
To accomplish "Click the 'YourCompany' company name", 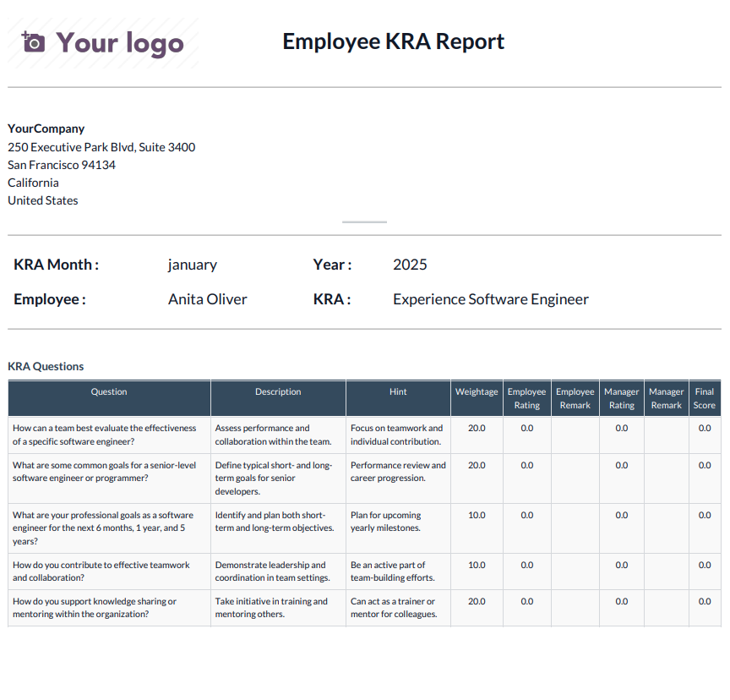I will pos(46,129).
